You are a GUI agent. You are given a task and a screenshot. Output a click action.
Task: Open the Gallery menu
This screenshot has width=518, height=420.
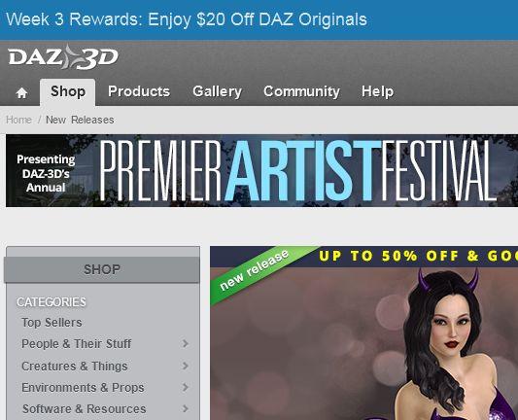click(x=217, y=91)
